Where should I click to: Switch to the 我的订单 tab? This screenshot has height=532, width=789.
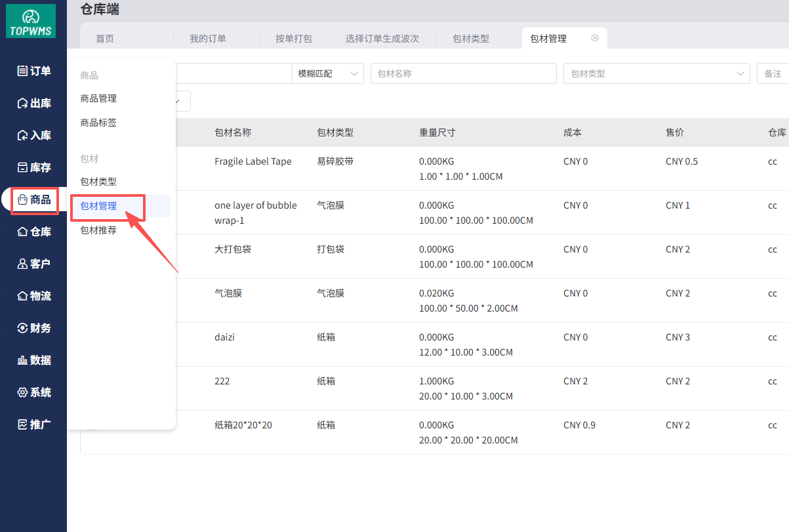(x=208, y=39)
